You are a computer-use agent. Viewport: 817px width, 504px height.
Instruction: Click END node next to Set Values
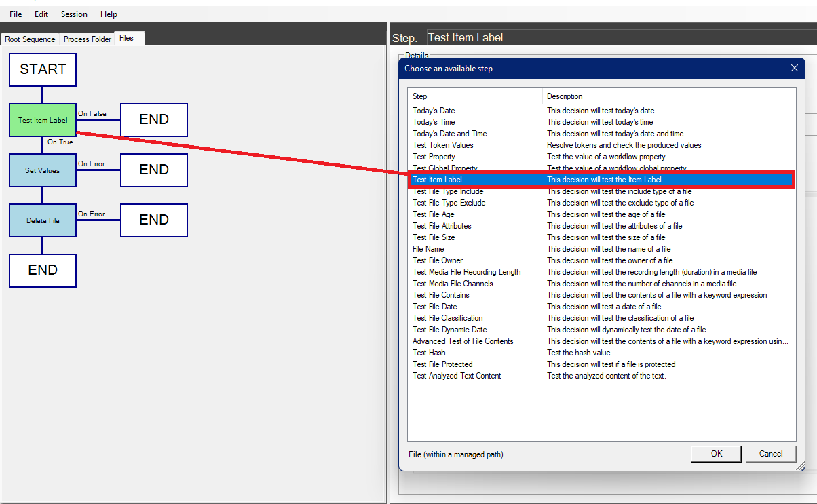(154, 170)
